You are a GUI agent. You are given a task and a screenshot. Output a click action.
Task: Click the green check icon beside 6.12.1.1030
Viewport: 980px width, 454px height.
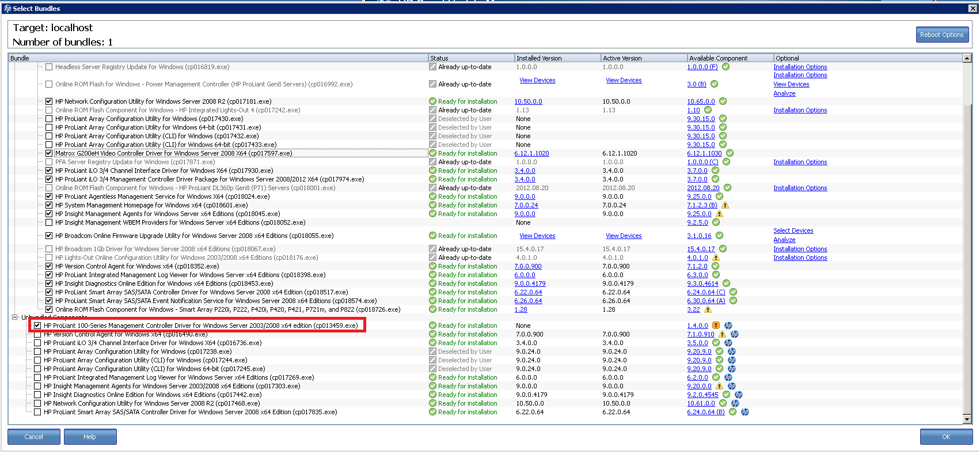point(730,153)
